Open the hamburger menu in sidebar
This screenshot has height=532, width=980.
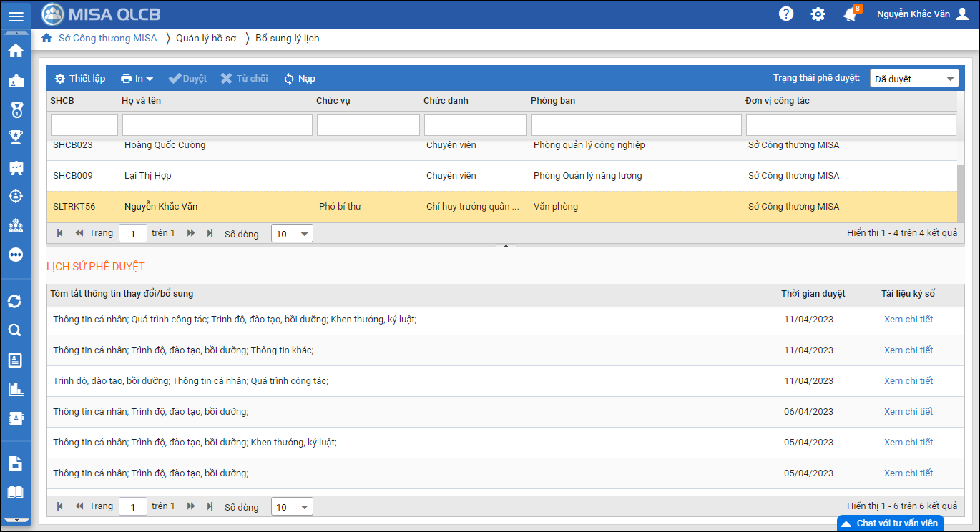(16, 16)
